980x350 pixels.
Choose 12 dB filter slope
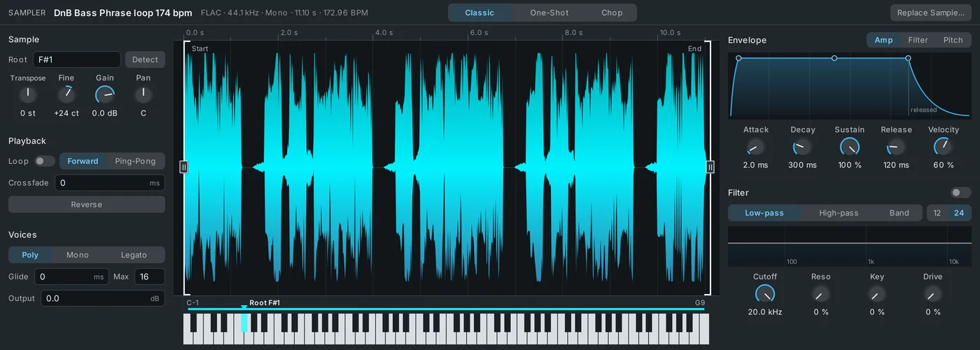937,213
